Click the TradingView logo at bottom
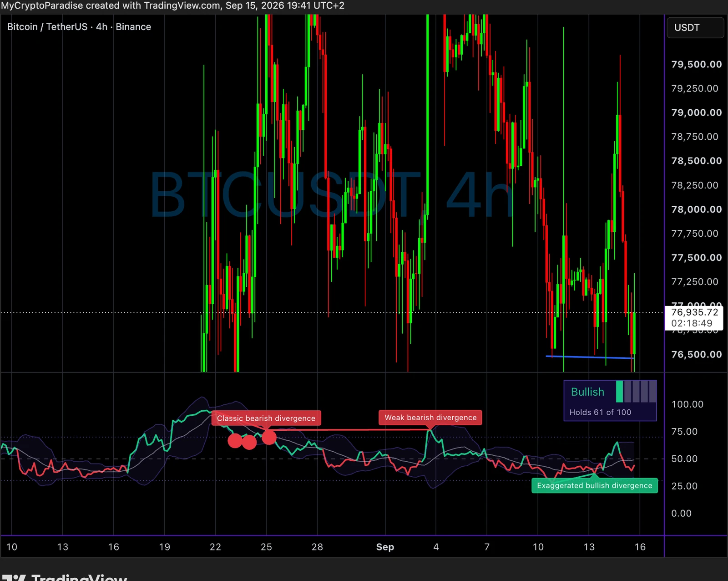 (65, 577)
